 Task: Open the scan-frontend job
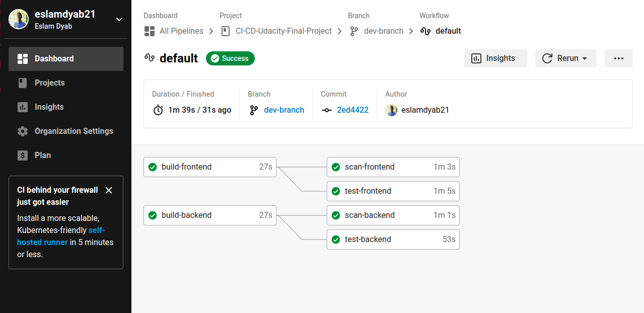click(x=393, y=167)
